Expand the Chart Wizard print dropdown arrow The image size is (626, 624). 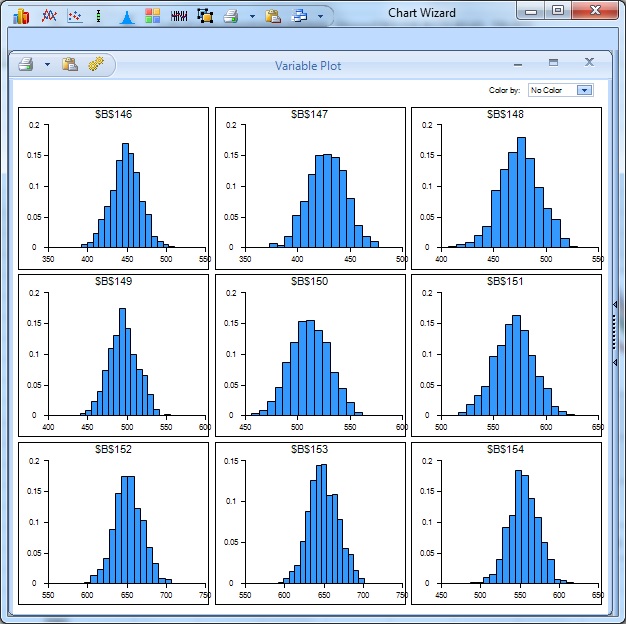[x=252, y=17]
